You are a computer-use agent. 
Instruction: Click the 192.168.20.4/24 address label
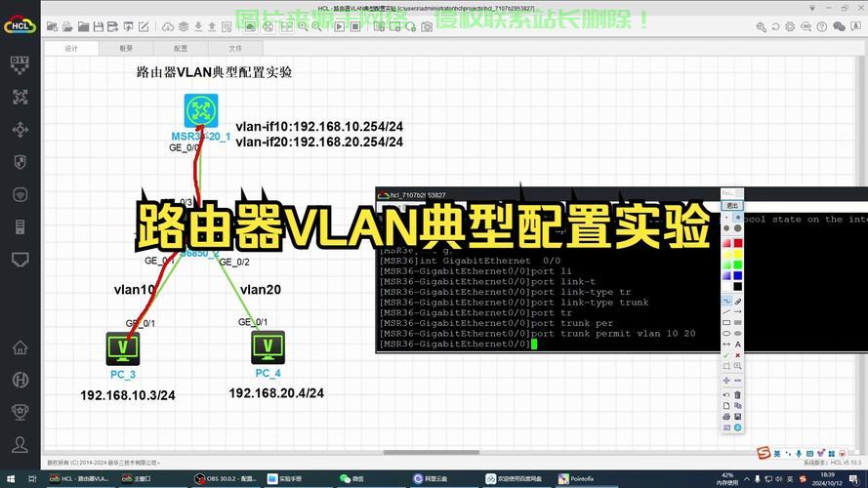(276, 393)
